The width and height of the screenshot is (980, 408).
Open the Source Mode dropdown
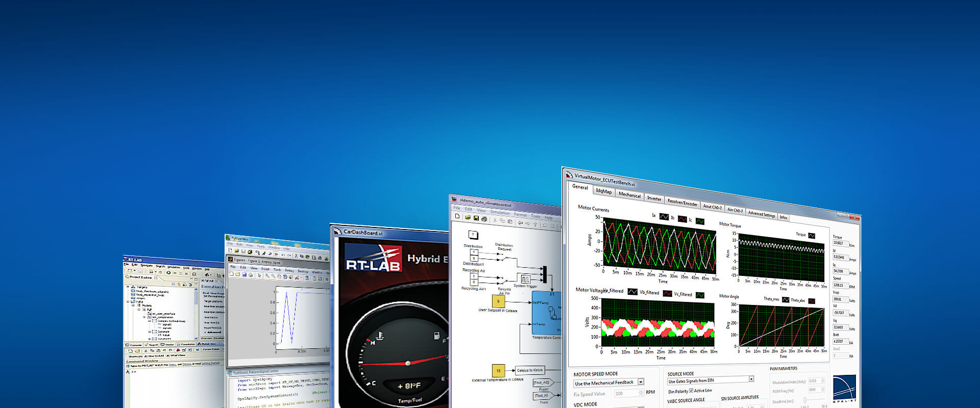(710, 380)
